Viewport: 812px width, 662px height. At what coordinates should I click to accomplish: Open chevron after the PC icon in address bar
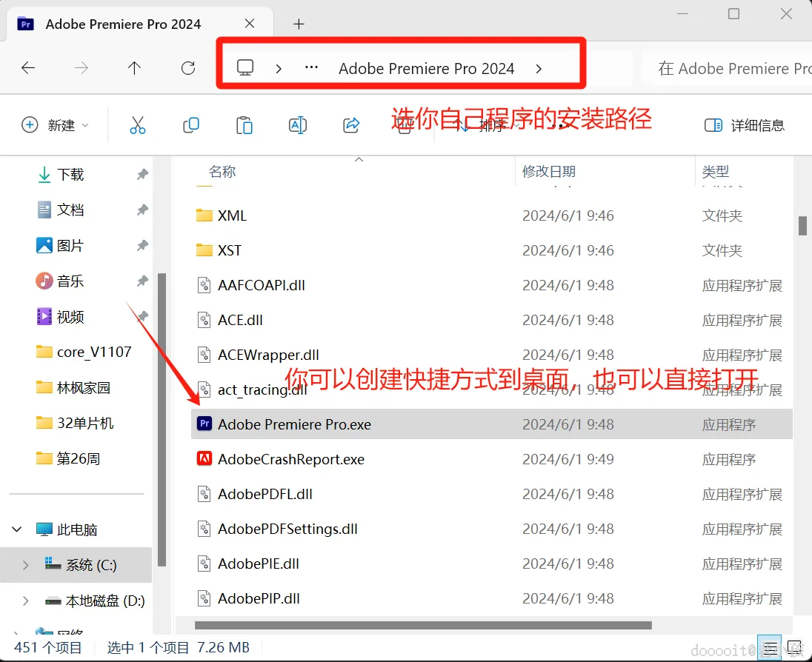[x=279, y=69]
